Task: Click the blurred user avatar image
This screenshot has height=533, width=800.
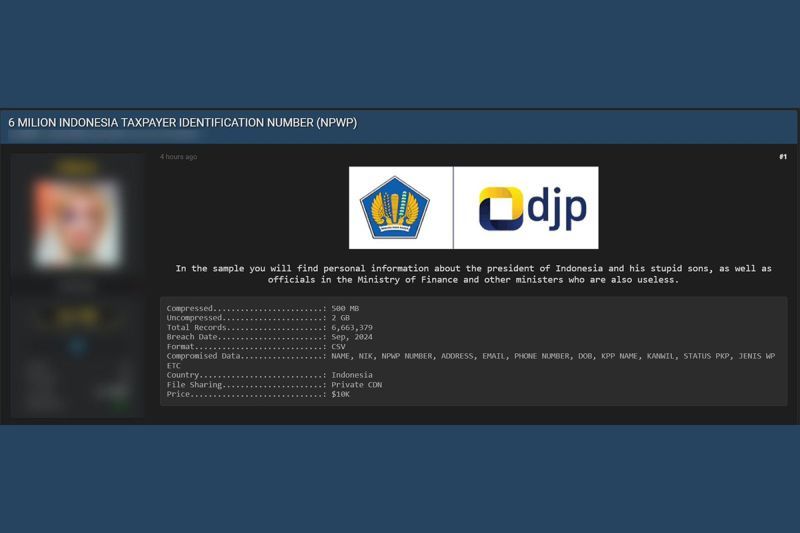Action: [77, 223]
